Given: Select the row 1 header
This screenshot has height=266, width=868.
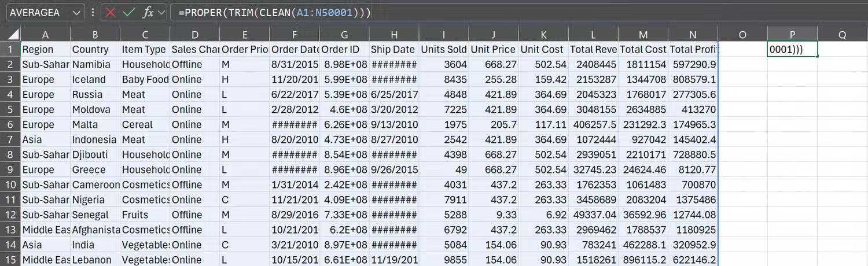Looking at the screenshot, I should pyautogui.click(x=10, y=50).
